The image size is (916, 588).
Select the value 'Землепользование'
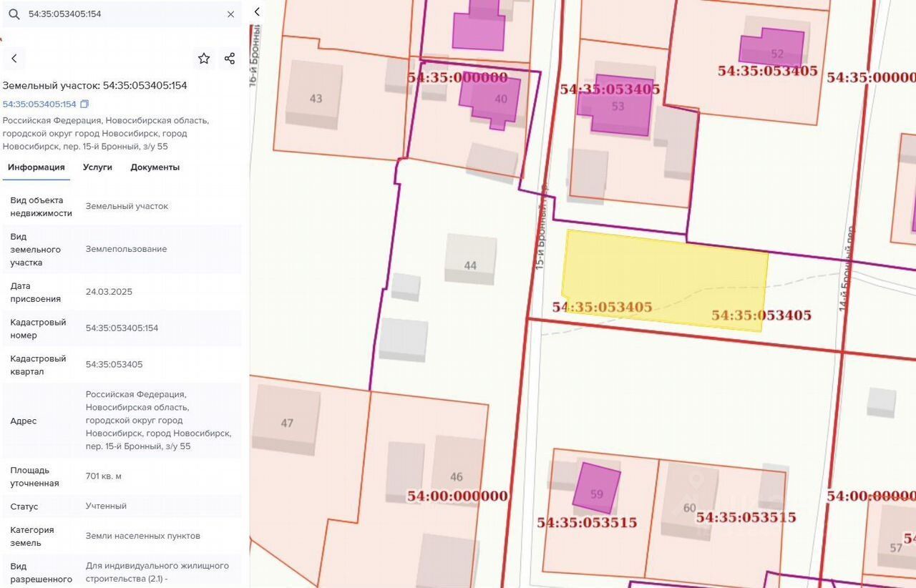[126, 249]
